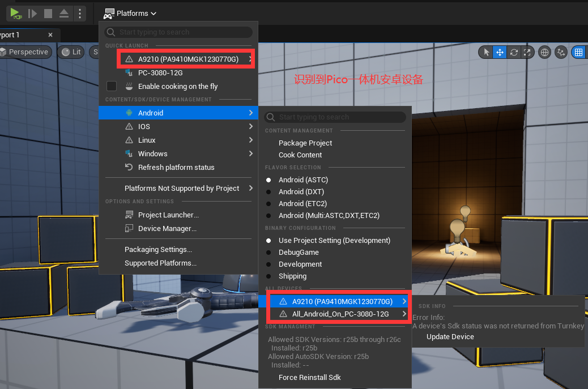Click the eject from player button
This screenshot has width=588, height=389.
[64, 14]
